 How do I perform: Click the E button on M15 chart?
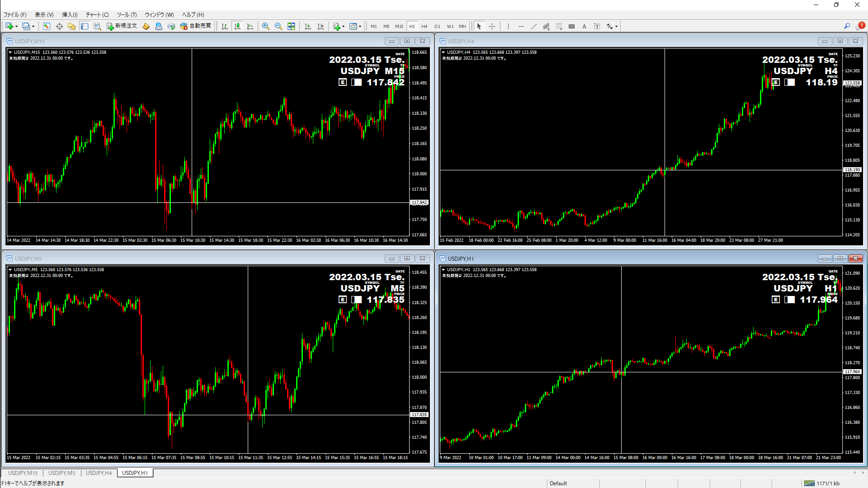click(343, 82)
